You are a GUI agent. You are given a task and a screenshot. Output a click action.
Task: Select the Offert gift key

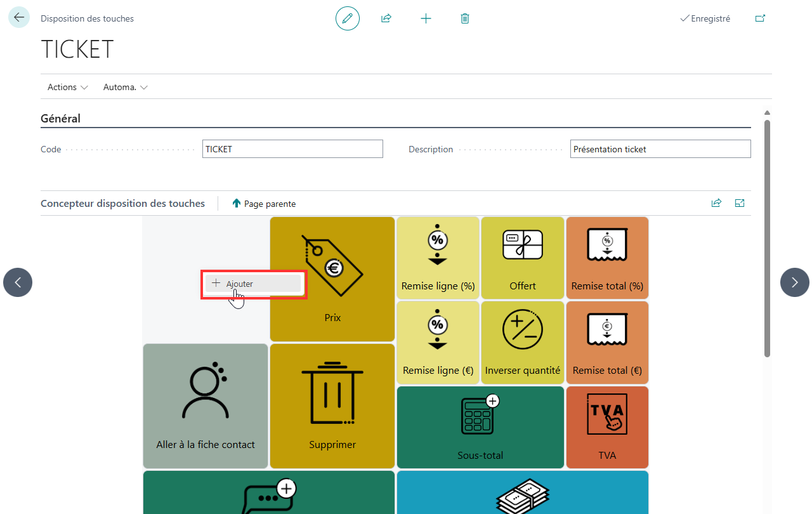point(523,258)
